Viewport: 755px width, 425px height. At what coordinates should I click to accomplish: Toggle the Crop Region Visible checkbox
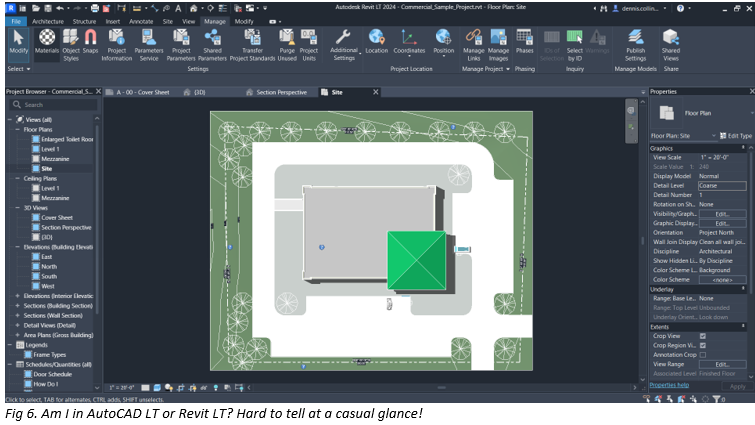point(703,346)
